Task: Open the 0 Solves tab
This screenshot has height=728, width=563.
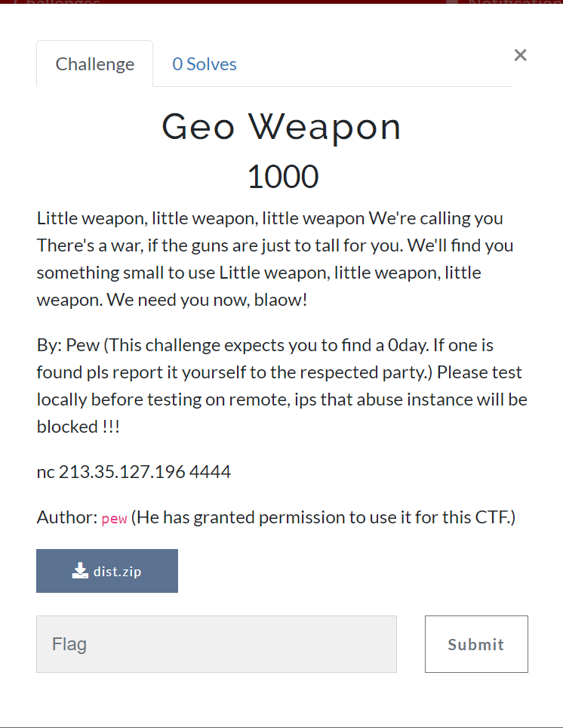Action: 205,64
